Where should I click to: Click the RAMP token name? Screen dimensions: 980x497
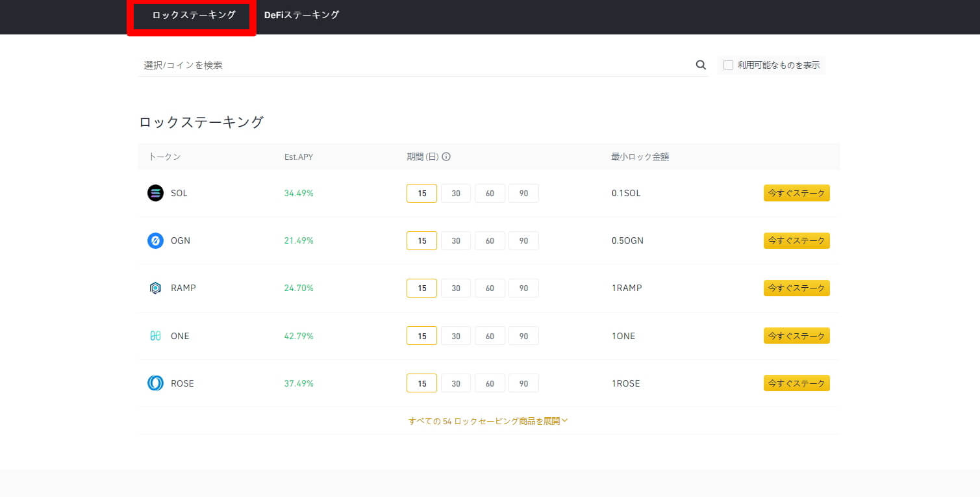pos(182,288)
